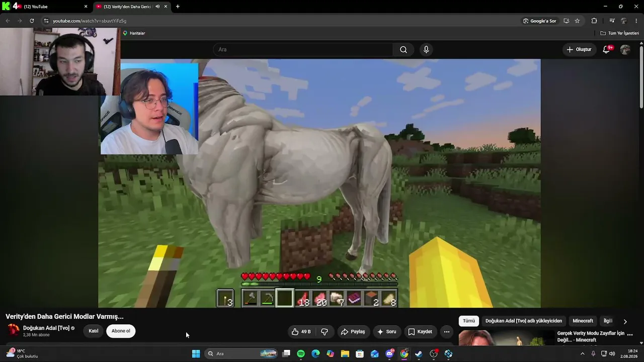Open File Explorer from the taskbar

[x=345, y=353]
